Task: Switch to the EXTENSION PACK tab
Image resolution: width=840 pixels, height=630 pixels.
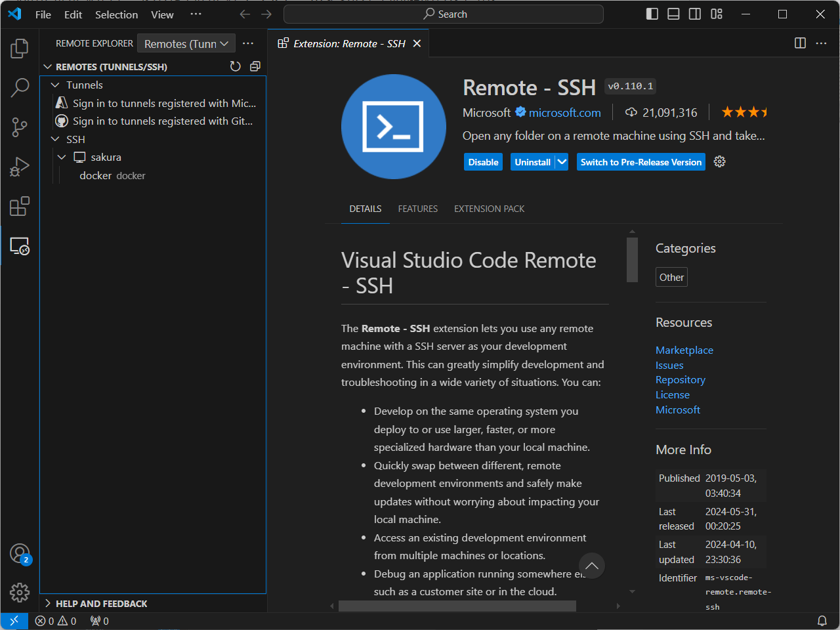Action: 490,209
